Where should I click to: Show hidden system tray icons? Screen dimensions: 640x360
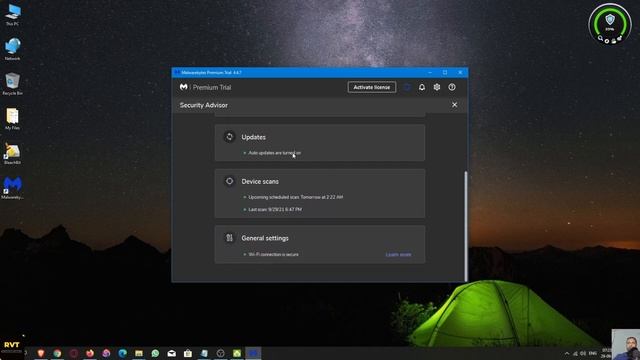coord(567,353)
